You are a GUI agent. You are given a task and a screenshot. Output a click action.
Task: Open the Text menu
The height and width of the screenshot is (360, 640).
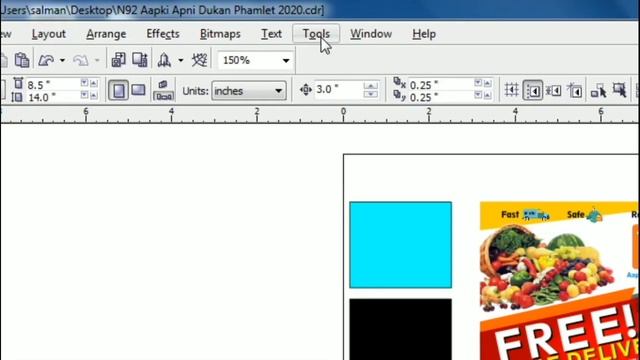tap(271, 34)
